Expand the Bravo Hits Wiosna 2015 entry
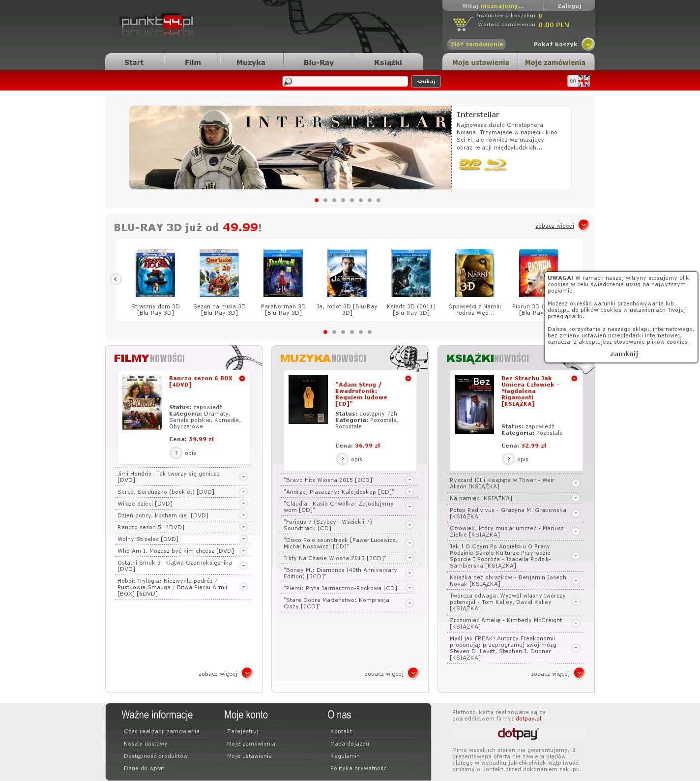The height and width of the screenshot is (781, 700). point(409,480)
